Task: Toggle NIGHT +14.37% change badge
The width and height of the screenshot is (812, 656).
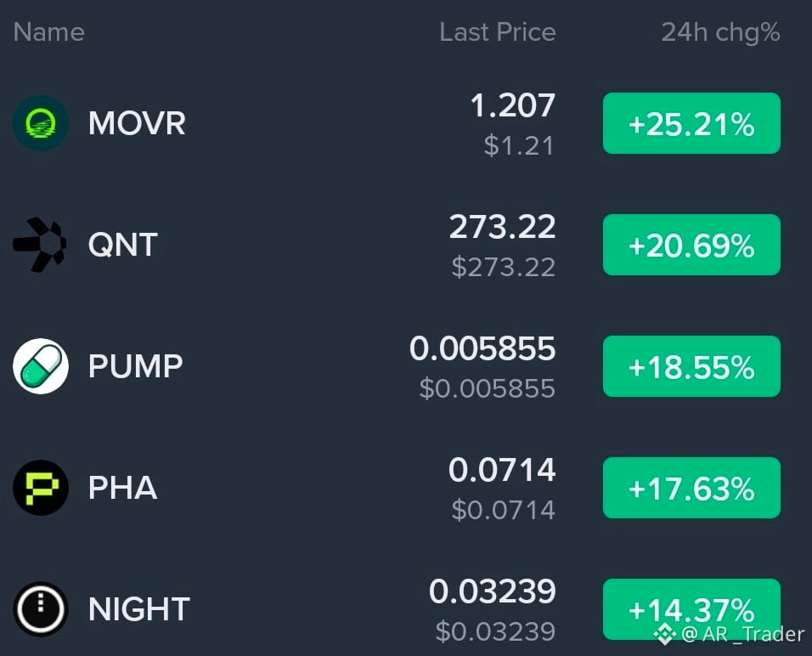Action: coord(691,609)
